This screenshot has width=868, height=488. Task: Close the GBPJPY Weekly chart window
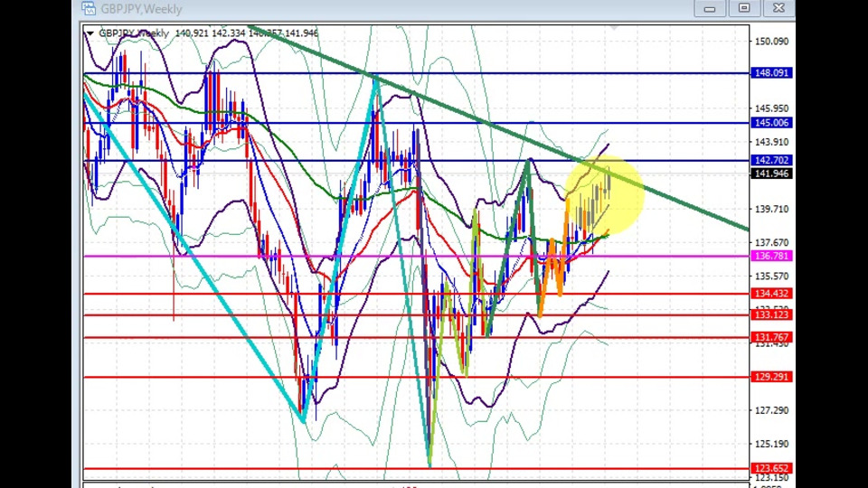[778, 8]
